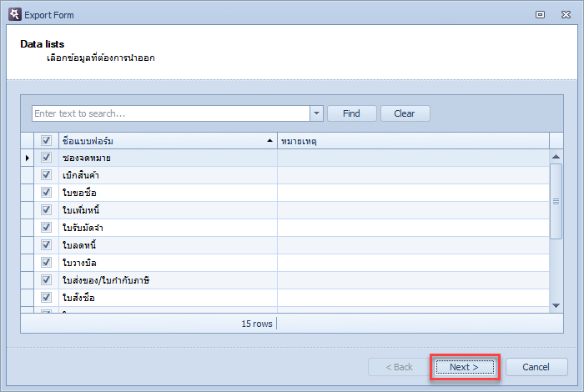This screenshot has height=392, width=584.
Task: Click the vertical scrollbar thumb
Action: coord(556,201)
